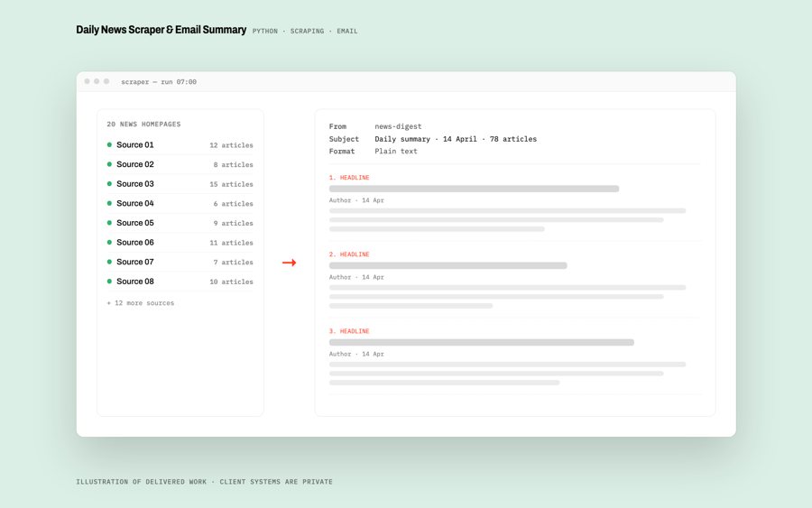This screenshot has width=812, height=508.
Task: Click the '8 articles' count
Action: [x=234, y=165]
